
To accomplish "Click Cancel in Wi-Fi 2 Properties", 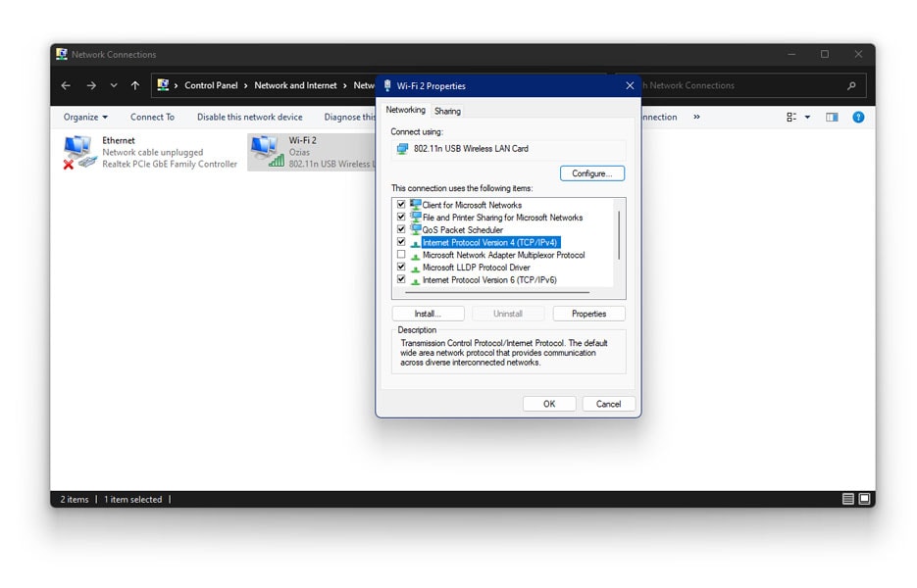I will 608,404.
